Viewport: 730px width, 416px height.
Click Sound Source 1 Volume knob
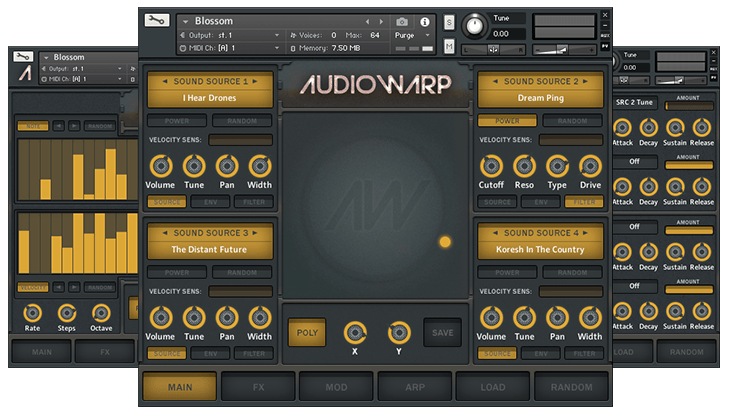[160, 167]
